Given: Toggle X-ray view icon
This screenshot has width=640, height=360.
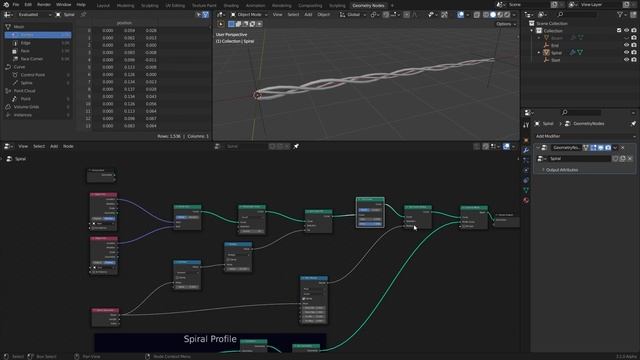Looking at the screenshot, I should 477,15.
